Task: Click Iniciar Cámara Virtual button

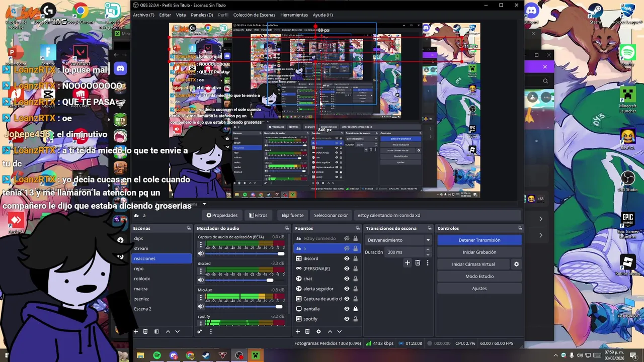Action: (x=473, y=264)
